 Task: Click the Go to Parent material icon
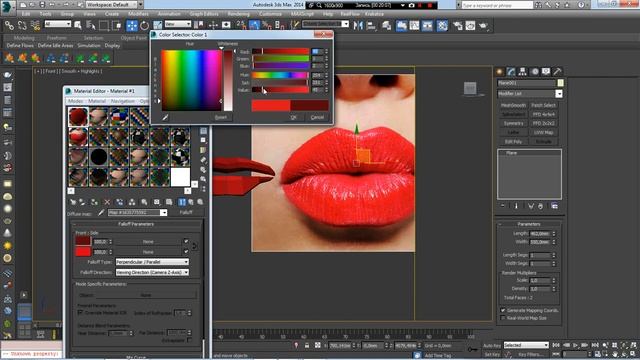191,202
